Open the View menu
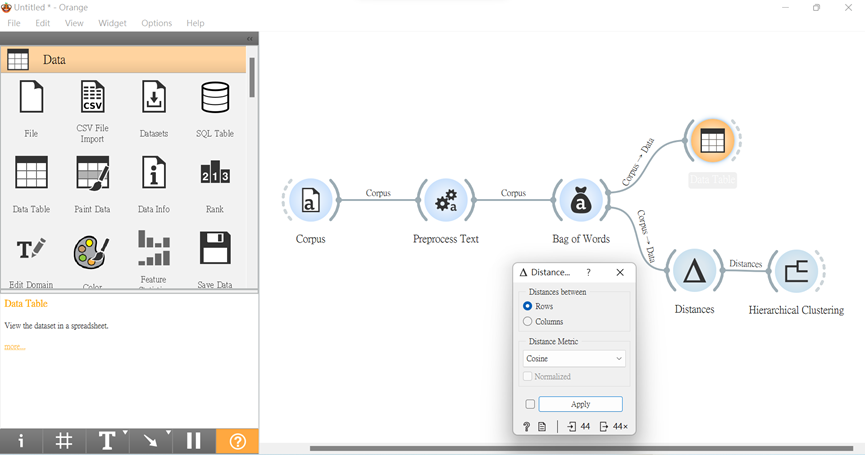865x455 pixels. [x=74, y=23]
